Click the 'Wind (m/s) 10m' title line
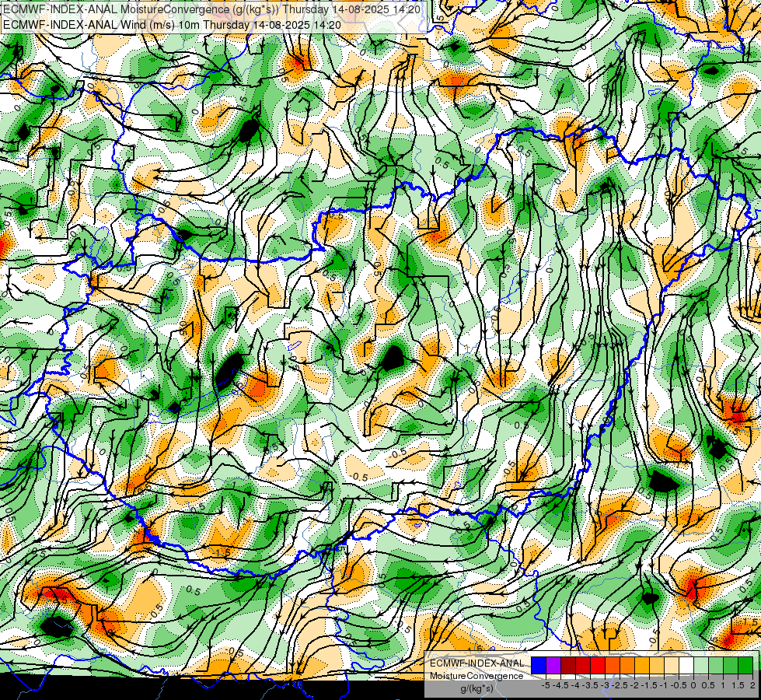The height and width of the screenshot is (700, 761). 172,25
